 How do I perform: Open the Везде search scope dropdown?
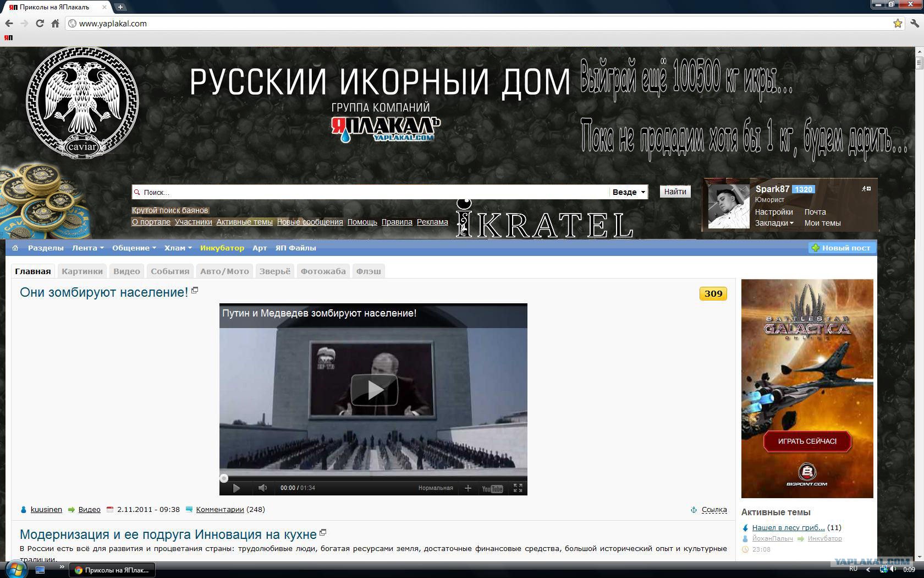pos(629,192)
